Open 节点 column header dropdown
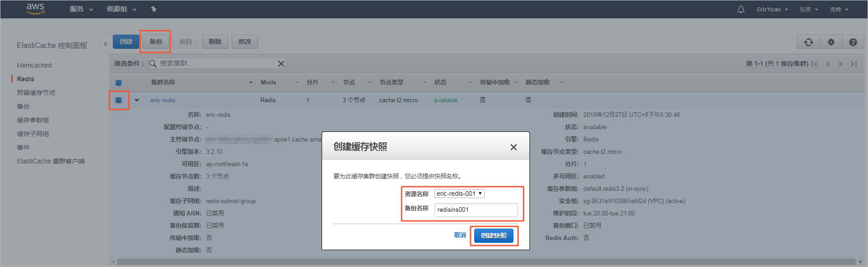Screen dimensions: 868x267 coord(370,83)
